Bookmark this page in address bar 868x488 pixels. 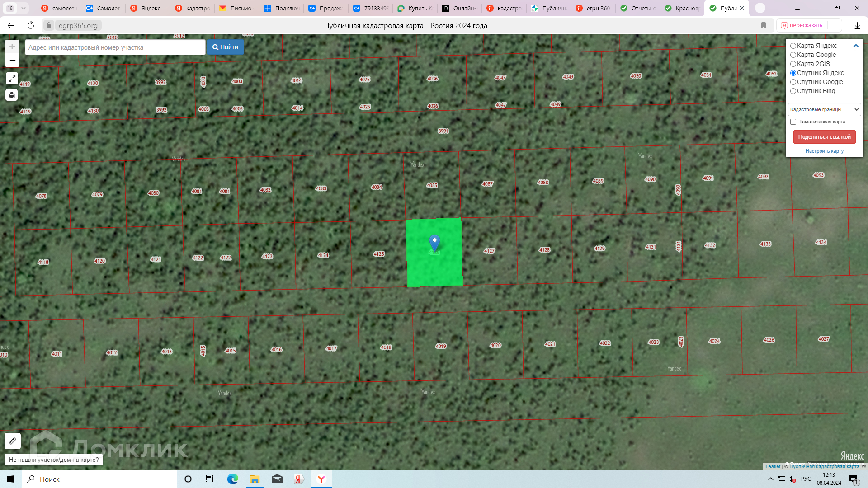(x=764, y=25)
